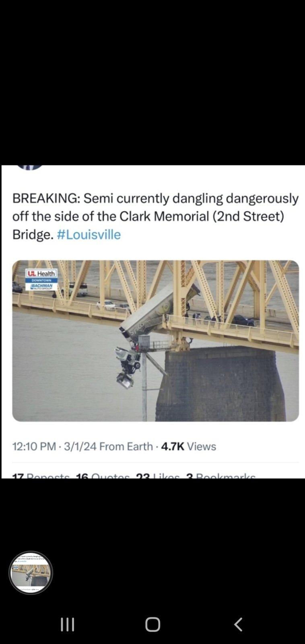Click the UL Health logo in the photo
Screen dimensions: 305x644
41,273
